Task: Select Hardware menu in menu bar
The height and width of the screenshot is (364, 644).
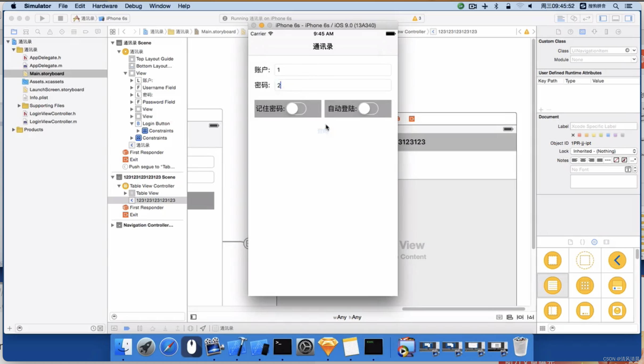Action: point(105,6)
